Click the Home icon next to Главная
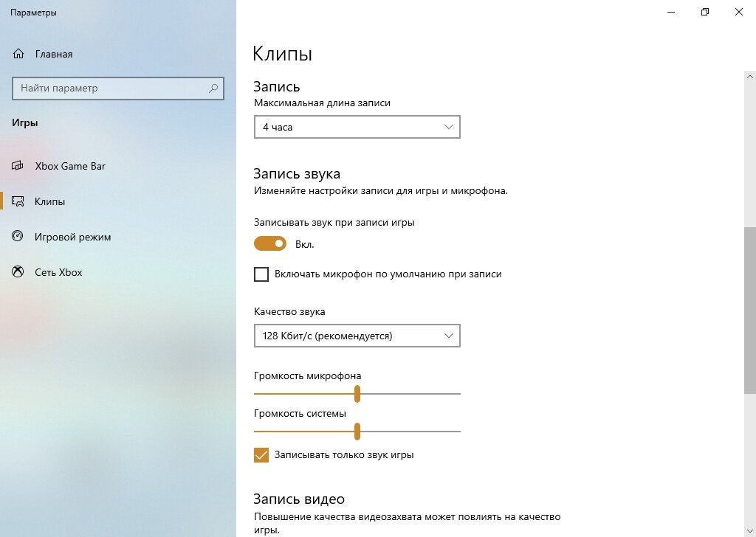The width and height of the screenshot is (756, 537). (18, 54)
